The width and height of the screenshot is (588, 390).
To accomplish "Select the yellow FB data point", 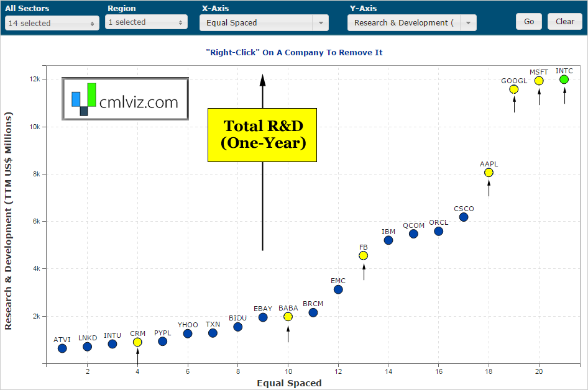I will [x=363, y=255].
